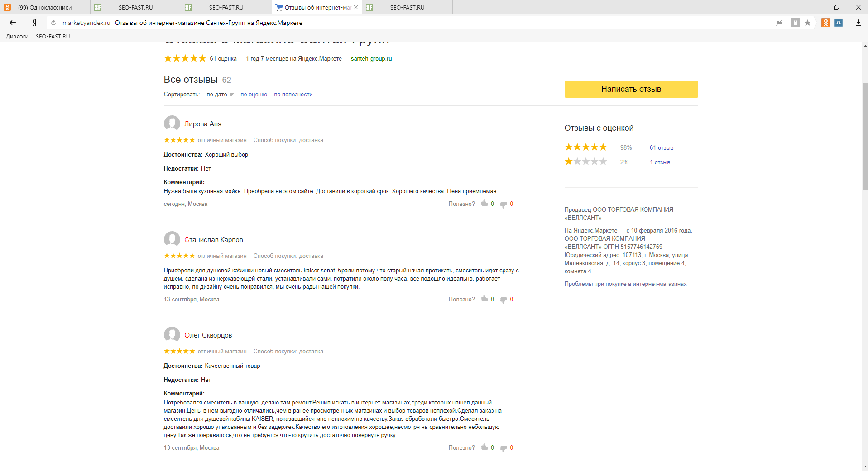Open Олег Скворцов profile name
The width and height of the screenshot is (868, 471).
click(208, 335)
